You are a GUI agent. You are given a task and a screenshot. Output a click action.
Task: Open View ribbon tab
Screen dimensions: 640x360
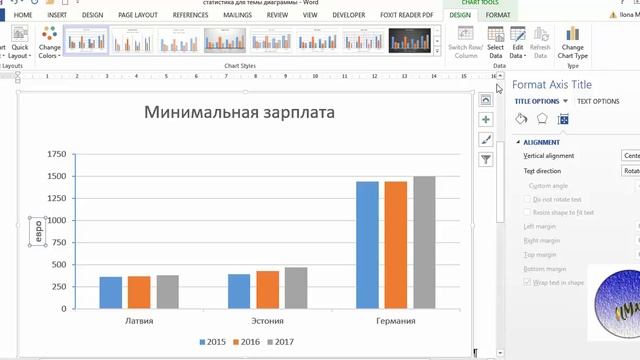pos(310,15)
